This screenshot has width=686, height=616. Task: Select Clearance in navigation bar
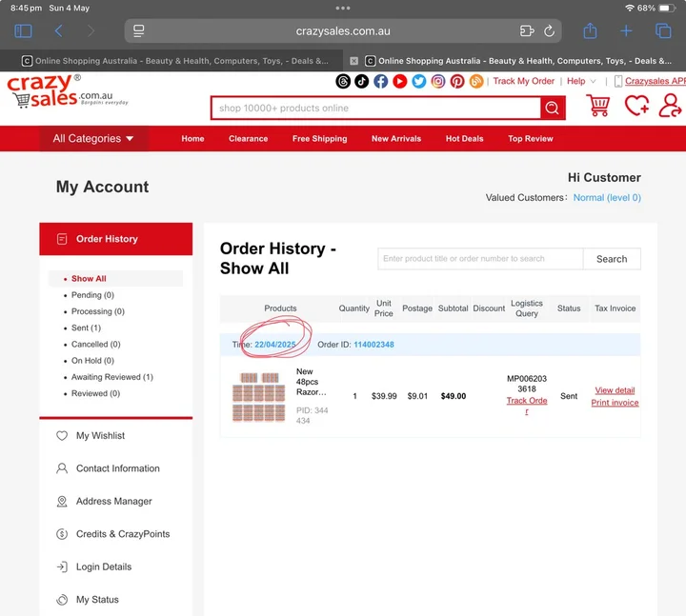[x=248, y=139]
